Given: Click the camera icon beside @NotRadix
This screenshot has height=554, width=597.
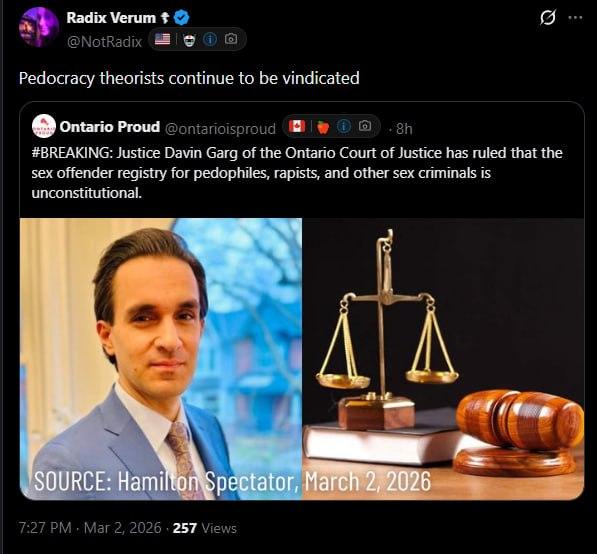Looking at the screenshot, I should point(231,39).
